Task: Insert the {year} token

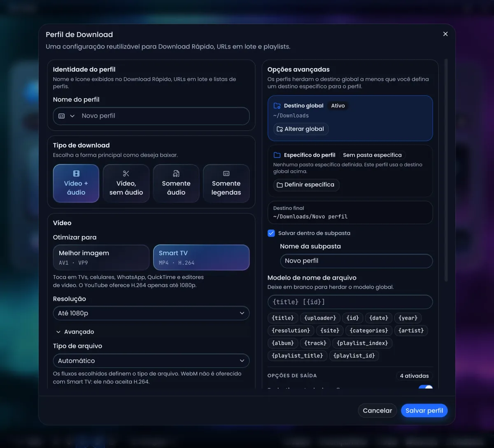Action: [408, 318]
